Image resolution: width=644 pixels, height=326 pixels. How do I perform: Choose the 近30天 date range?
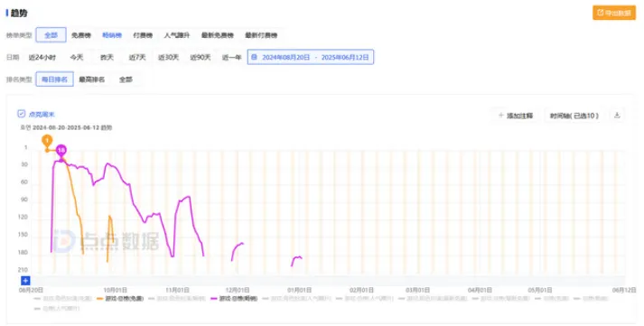168,58
